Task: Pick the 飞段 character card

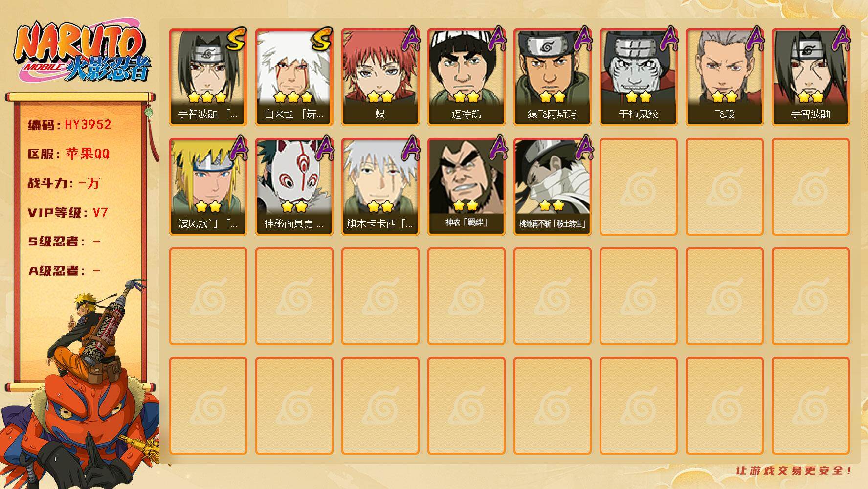Action: click(x=724, y=77)
